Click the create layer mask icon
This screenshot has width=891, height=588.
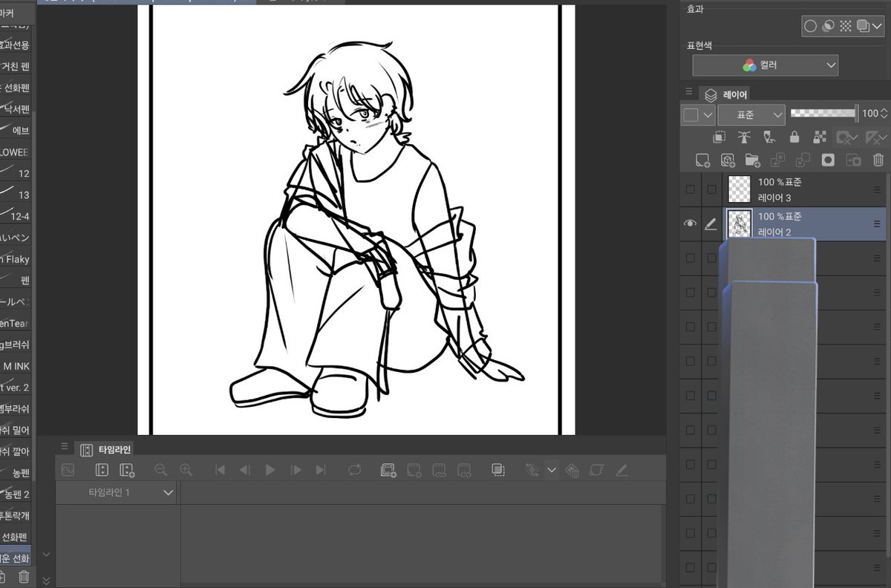coord(828,160)
